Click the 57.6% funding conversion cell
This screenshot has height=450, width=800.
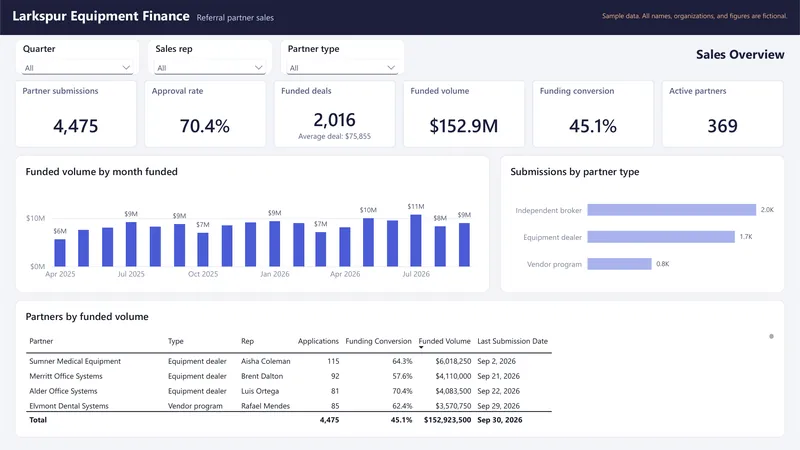(402, 376)
